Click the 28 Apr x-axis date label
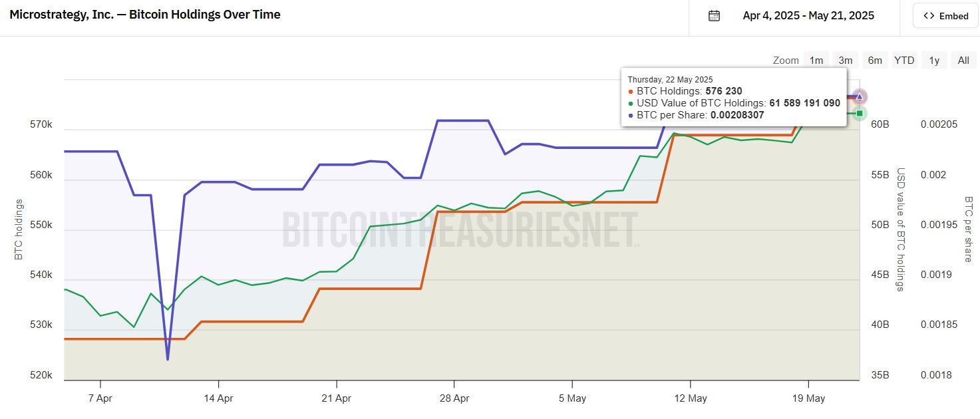The image size is (980, 419). (x=454, y=398)
